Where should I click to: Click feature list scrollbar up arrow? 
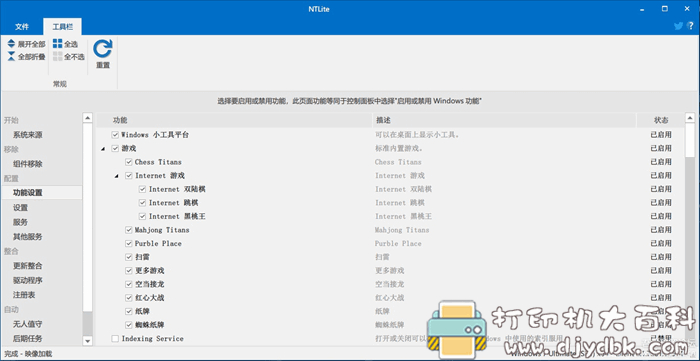point(690,118)
